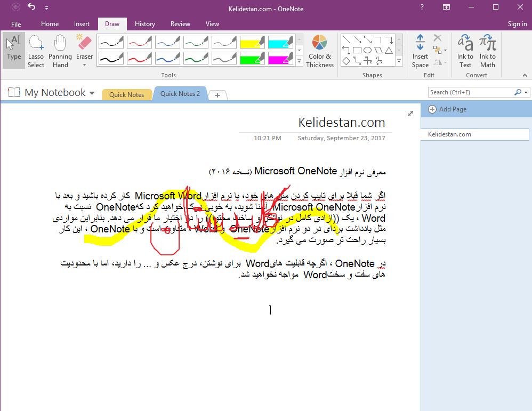The height and width of the screenshot is (411, 532).
Task: Click Insert Space tool
Action: click(x=420, y=51)
